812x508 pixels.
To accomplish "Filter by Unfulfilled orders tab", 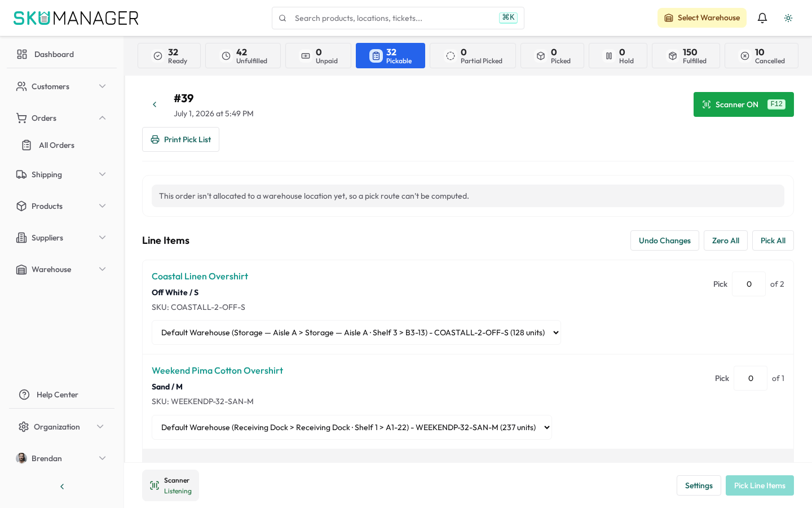I will tap(243, 56).
